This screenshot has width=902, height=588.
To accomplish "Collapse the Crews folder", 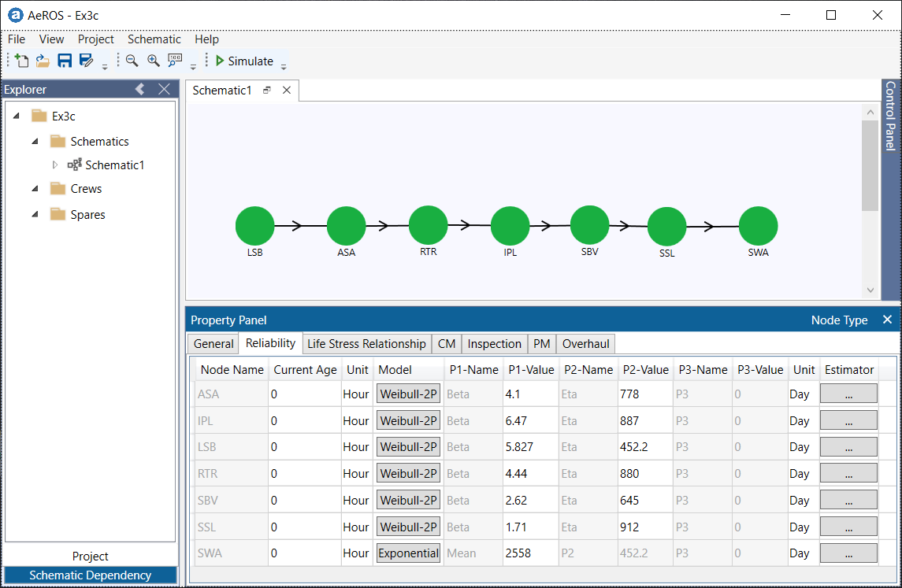I will point(35,189).
